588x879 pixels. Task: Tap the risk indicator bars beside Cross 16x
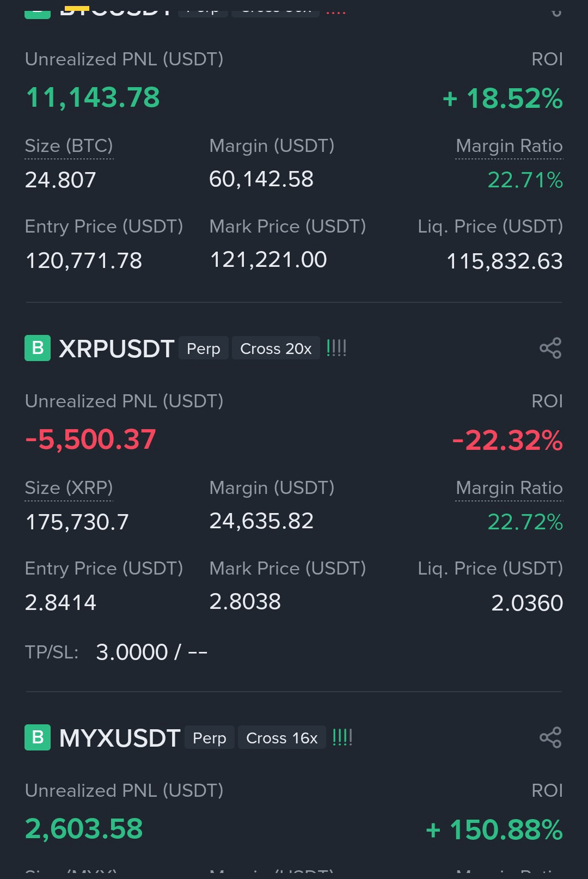click(342, 737)
